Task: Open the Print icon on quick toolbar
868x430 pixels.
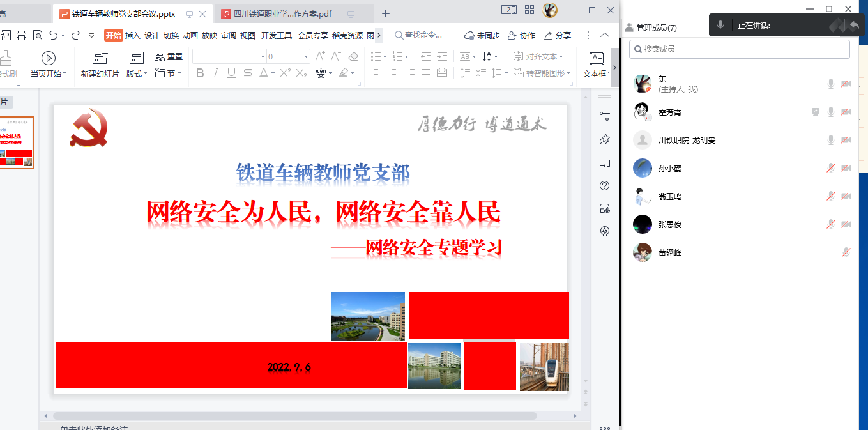Action: [x=21, y=35]
